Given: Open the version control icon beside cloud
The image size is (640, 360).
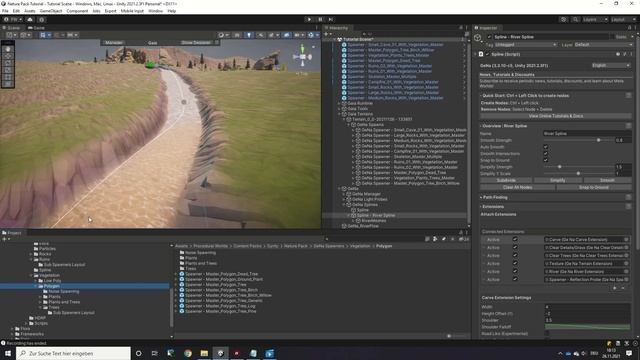Looking at the screenshot, I should (41, 19).
